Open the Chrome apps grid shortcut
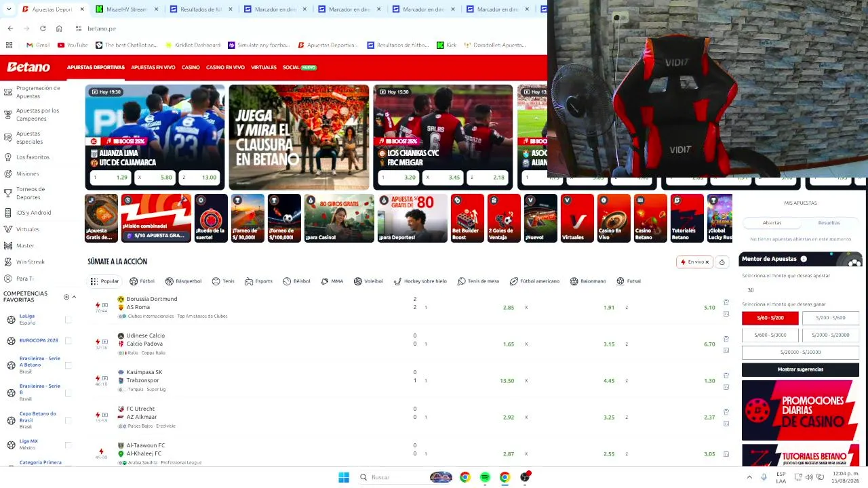The height and width of the screenshot is (488, 868). point(9,45)
